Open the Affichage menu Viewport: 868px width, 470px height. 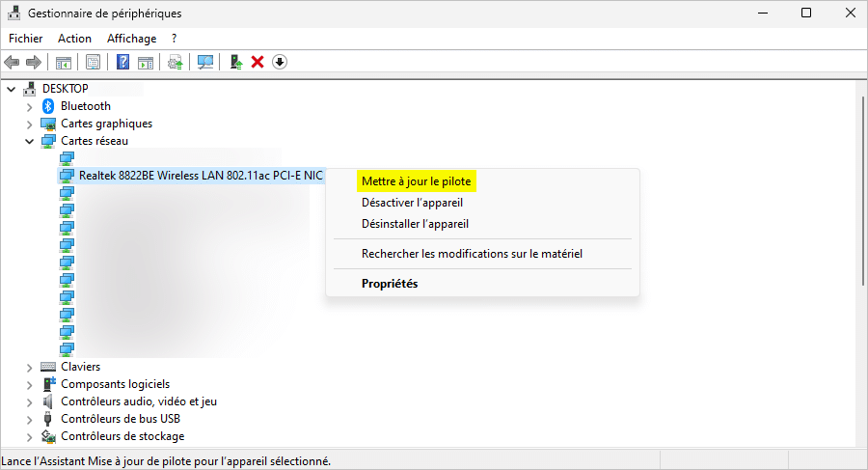point(132,39)
